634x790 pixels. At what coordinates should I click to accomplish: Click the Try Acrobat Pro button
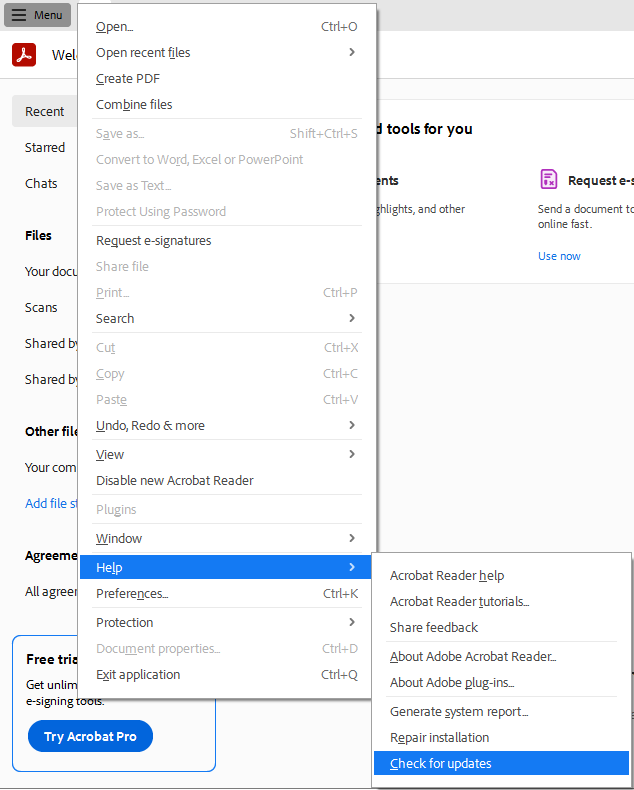pos(90,736)
